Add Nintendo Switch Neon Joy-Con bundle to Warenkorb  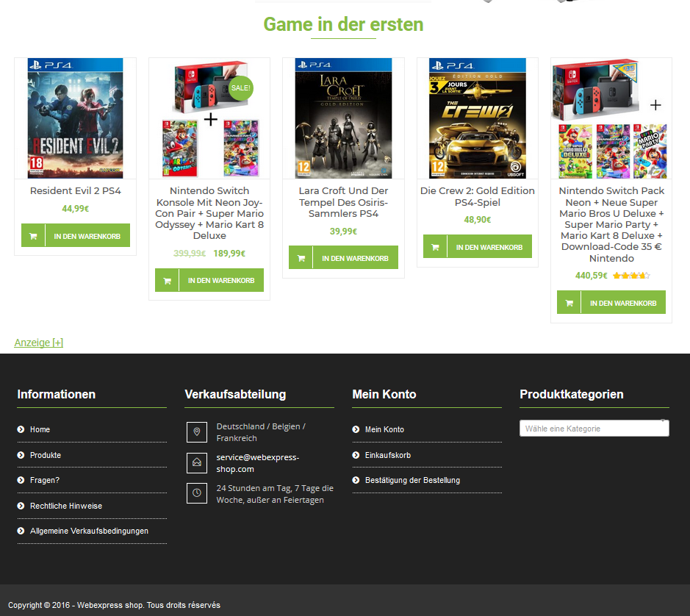(x=209, y=280)
